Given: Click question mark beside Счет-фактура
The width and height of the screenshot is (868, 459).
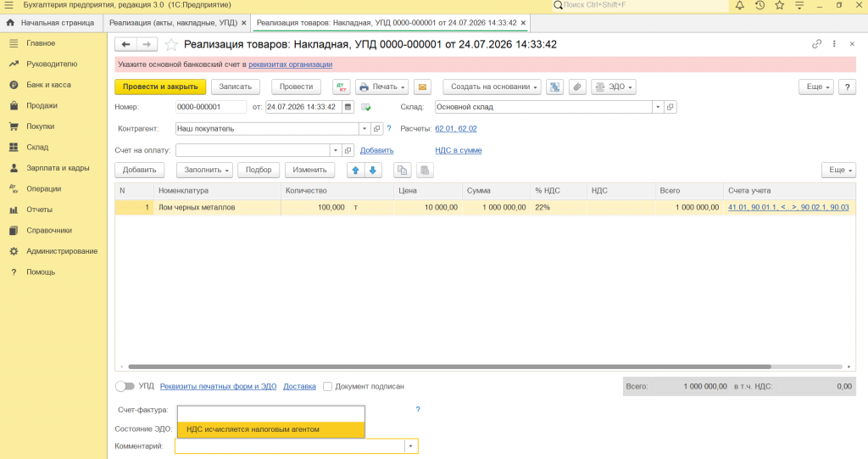Looking at the screenshot, I should click(x=418, y=409).
